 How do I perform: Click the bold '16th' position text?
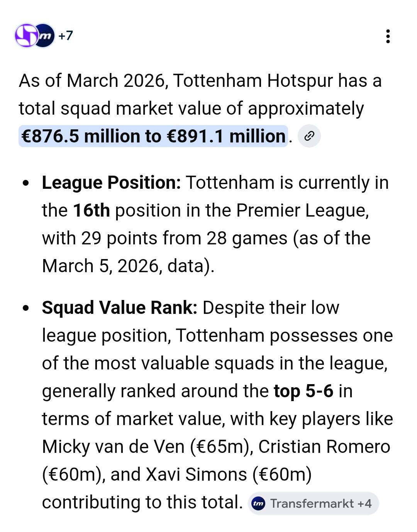coord(92,210)
